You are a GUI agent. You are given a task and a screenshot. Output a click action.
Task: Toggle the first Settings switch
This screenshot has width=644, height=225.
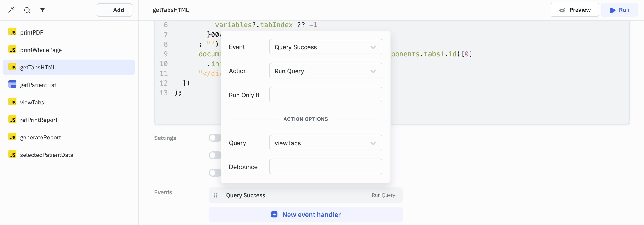click(215, 138)
